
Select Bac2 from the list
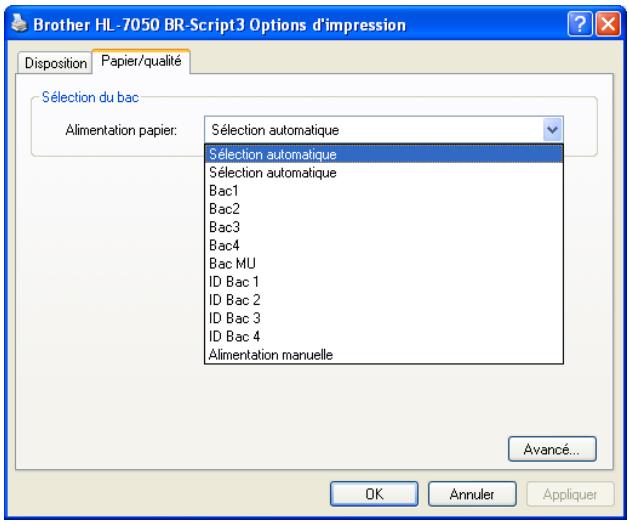[383, 209]
